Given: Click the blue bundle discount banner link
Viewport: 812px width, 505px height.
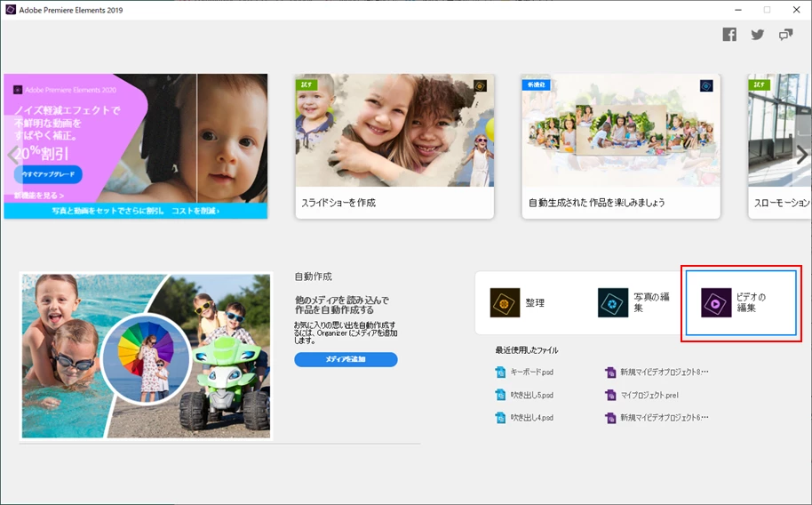Looking at the screenshot, I should tap(136, 211).
